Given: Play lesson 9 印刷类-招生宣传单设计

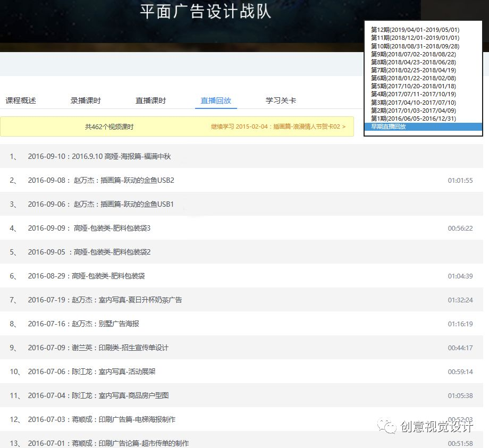Looking at the screenshot, I should (241, 348).
